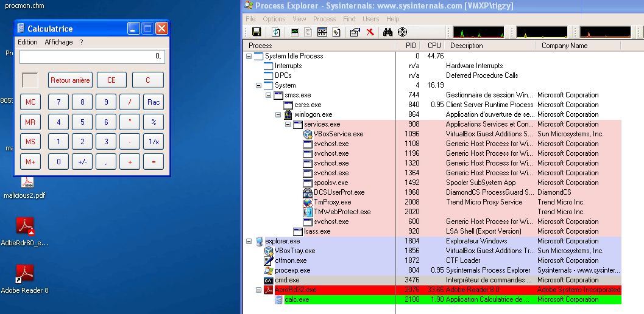Select the svchost.exe row with PID 1108

pyautogui.click(x=433, y=144)
